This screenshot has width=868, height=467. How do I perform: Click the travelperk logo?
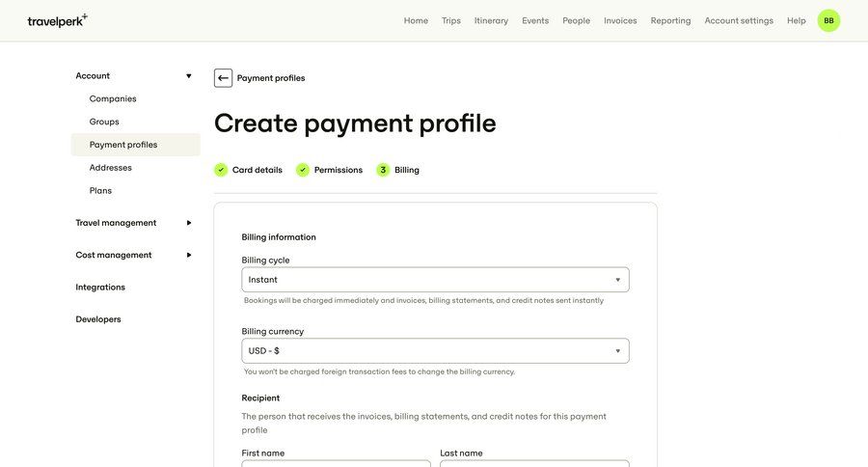coord(57,20)
